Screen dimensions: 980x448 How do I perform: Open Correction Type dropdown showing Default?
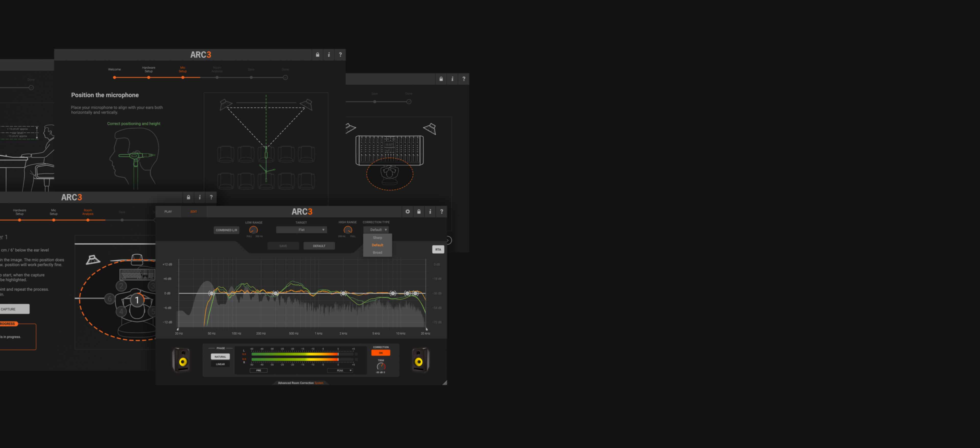tap(376, 230)
